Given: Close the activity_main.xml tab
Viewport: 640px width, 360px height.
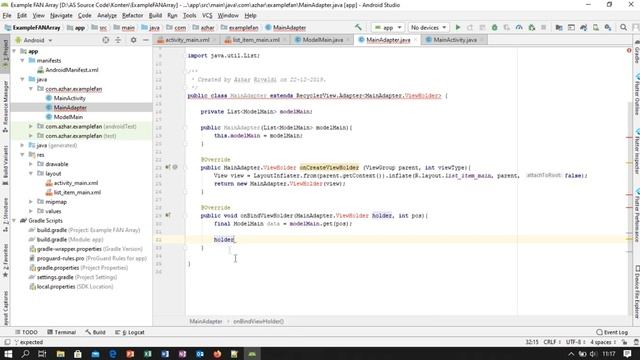Looking at the screenshot, I should [x=215, y=40].
